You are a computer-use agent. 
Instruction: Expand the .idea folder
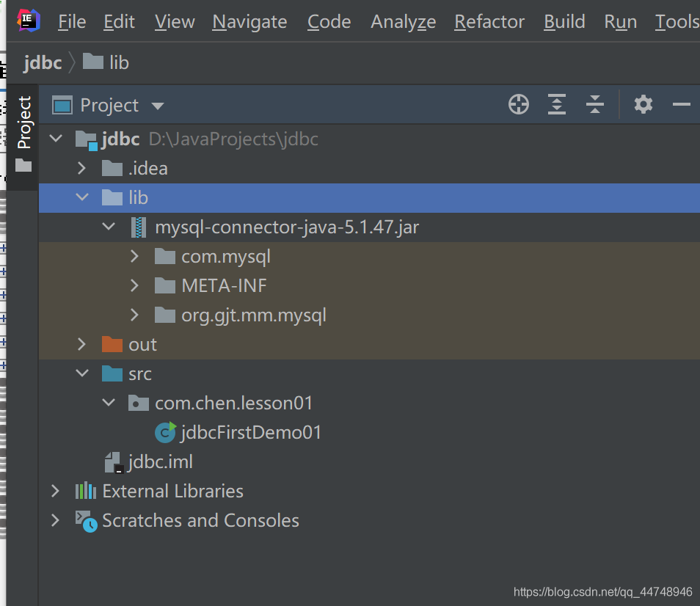tap(81, 168)
